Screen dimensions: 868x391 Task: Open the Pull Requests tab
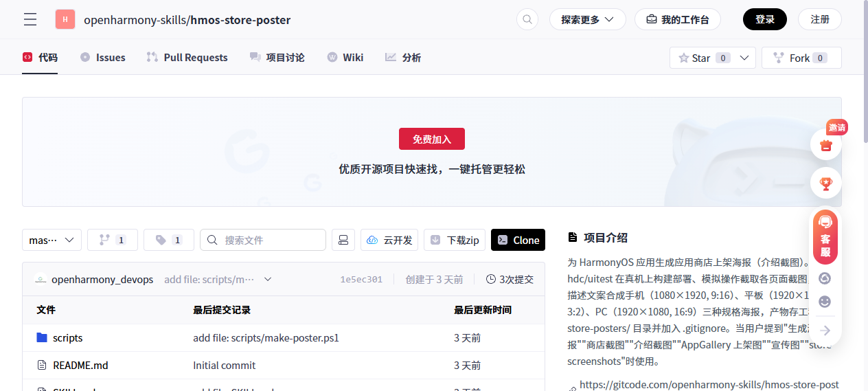(187, 57)
